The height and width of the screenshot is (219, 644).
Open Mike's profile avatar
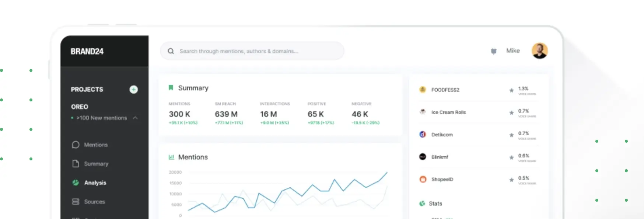pos(540,51)
